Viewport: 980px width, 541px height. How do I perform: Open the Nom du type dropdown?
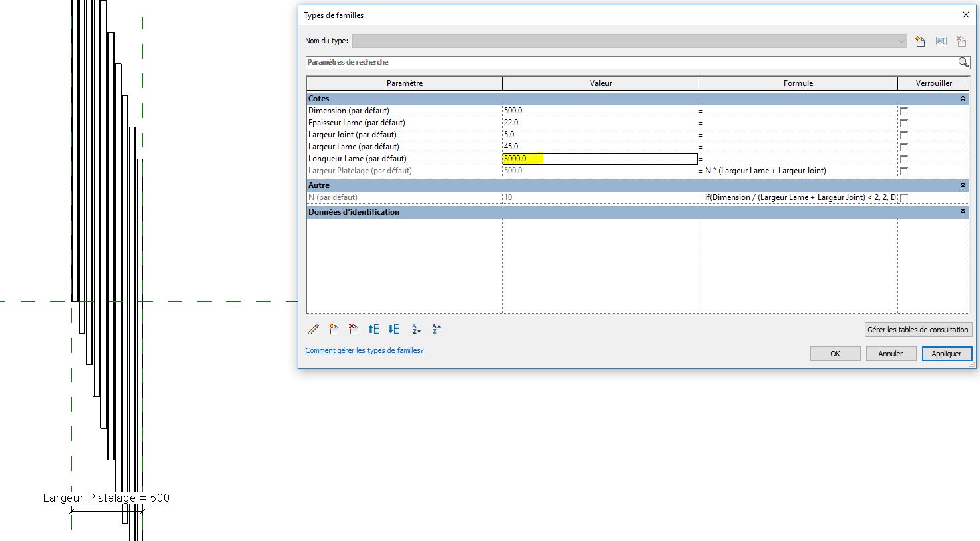[901, 41]
